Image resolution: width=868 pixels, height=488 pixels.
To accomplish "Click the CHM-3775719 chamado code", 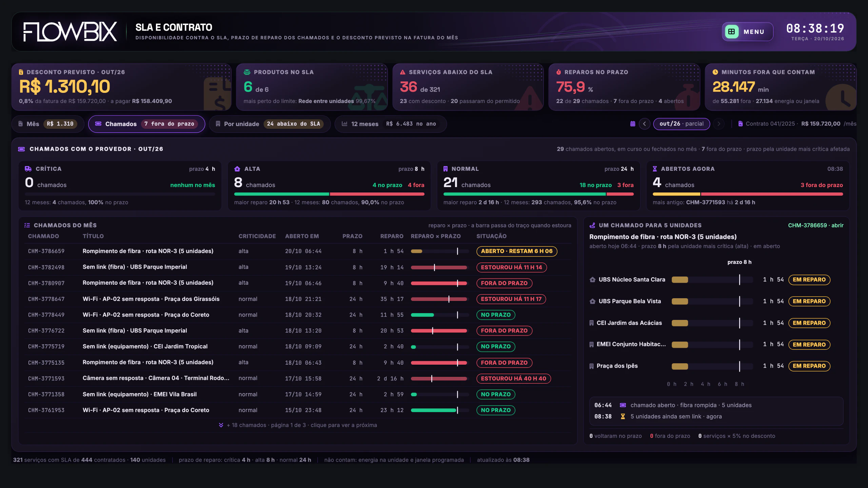I will pyautogui.click(x=46, y=346).
